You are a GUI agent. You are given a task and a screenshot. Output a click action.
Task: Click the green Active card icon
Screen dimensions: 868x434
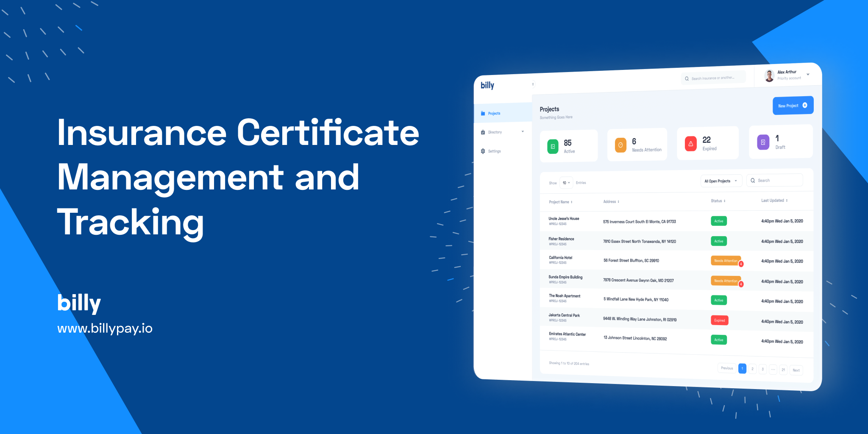pyautogui.click(x=553, y=147)
